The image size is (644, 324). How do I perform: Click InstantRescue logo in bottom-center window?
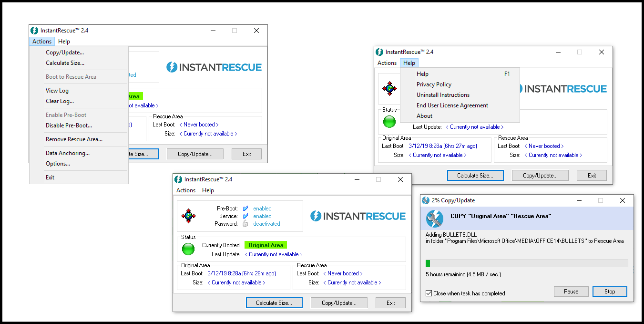click(x=358, y=216)
